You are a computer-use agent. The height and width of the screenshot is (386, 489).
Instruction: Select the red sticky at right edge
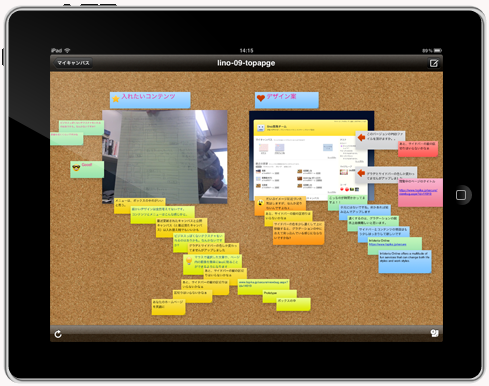pyautogui.click(x=418, y=149)
